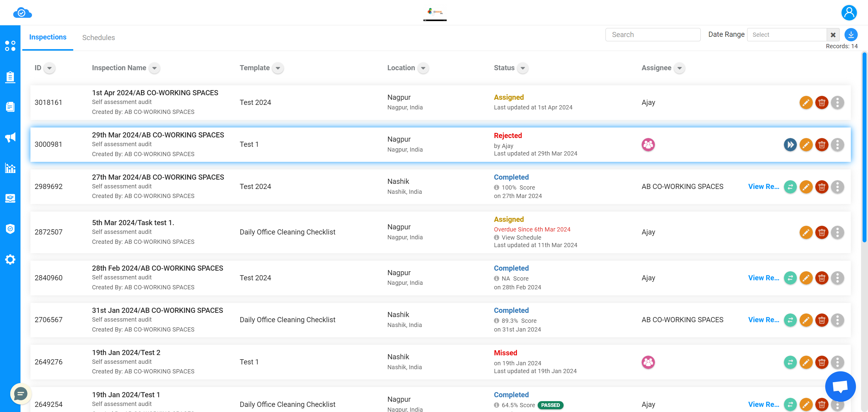The height and width of the screenshot is (412, 868).
Task: Click the group/assignee icon for rejected inspection 3000981
Action: coord(648,144)
